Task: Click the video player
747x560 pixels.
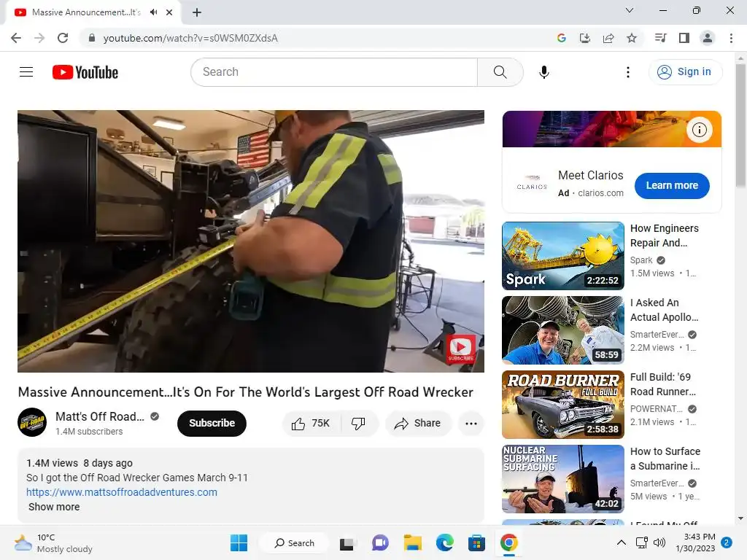Action: tap(251, 241)
